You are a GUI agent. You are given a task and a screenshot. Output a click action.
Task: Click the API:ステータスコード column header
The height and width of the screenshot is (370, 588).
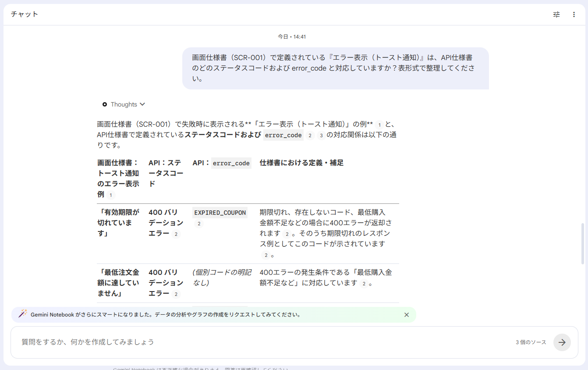pyautogui.click(x=166, y=173)
